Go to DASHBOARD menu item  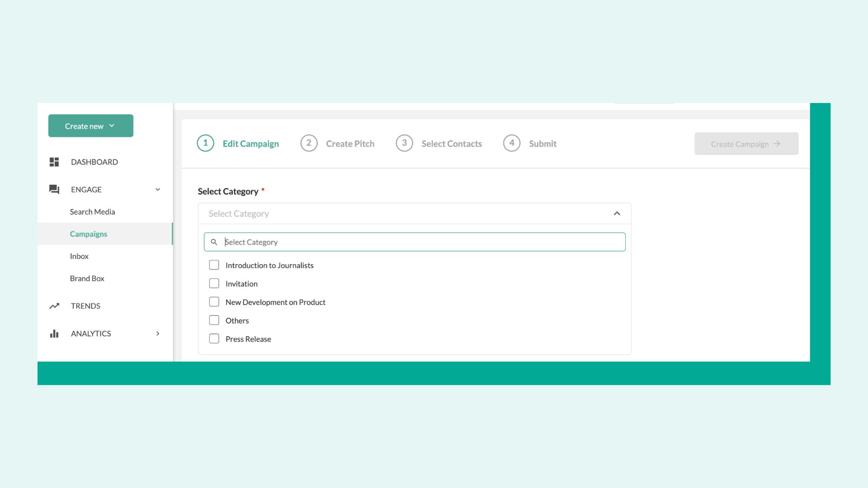[x=94, y=162]
